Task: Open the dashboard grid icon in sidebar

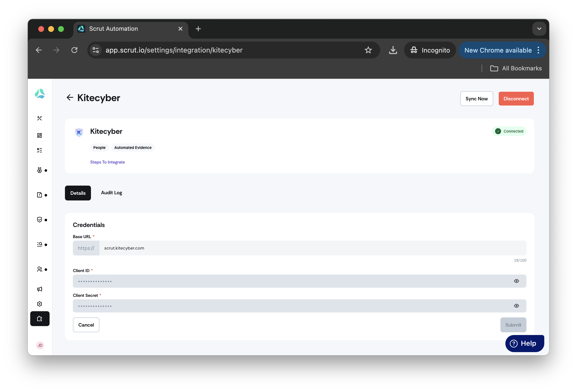Action: [39, 135]
